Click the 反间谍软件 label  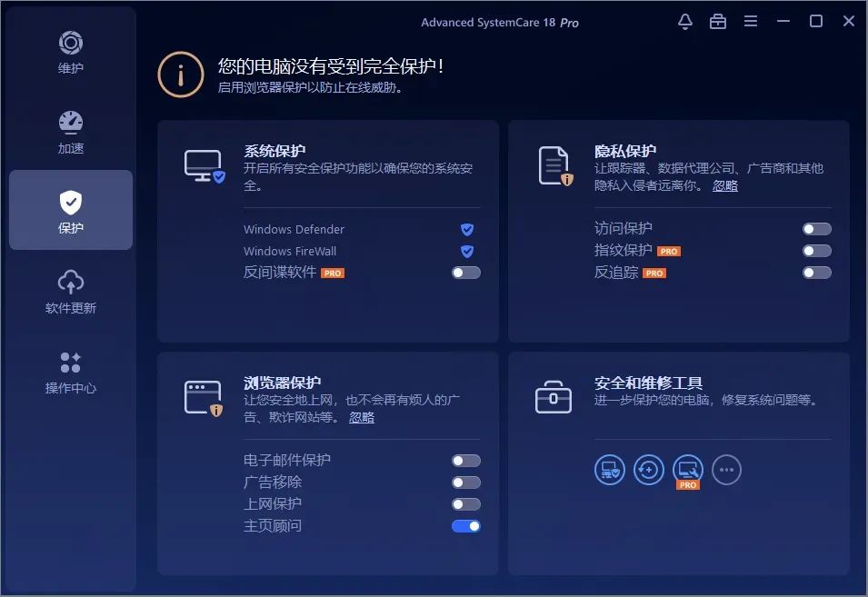click(280, 273)
